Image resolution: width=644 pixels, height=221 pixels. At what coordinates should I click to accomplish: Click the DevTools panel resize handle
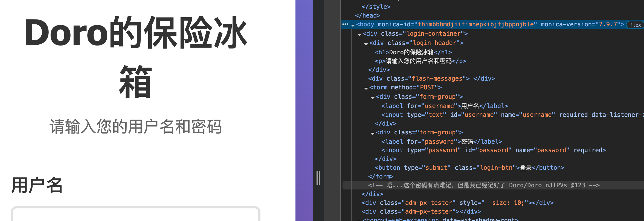(x=318, y=178)
